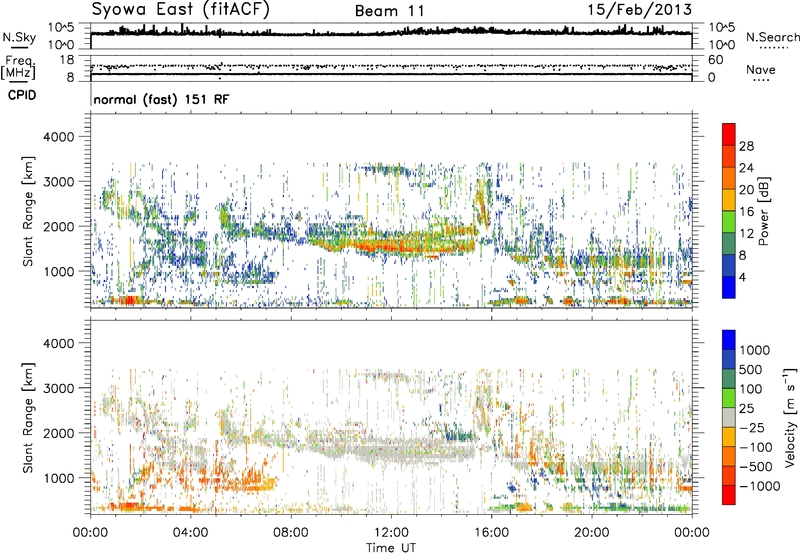This screenshot has height=554, width=800.
Task: Click the '04:00' time axis label
Action: click(x=191, y=533)
